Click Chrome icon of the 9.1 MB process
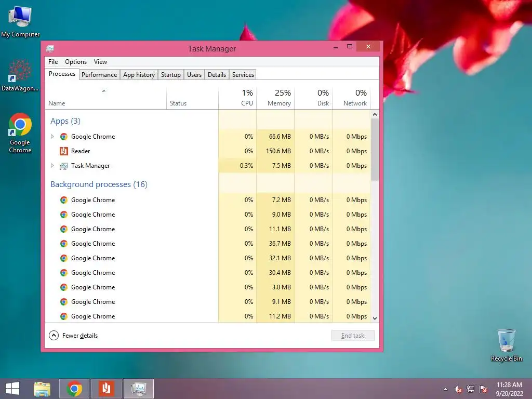Viewport: 532px width, 399px height. click(x=64, y=302)
